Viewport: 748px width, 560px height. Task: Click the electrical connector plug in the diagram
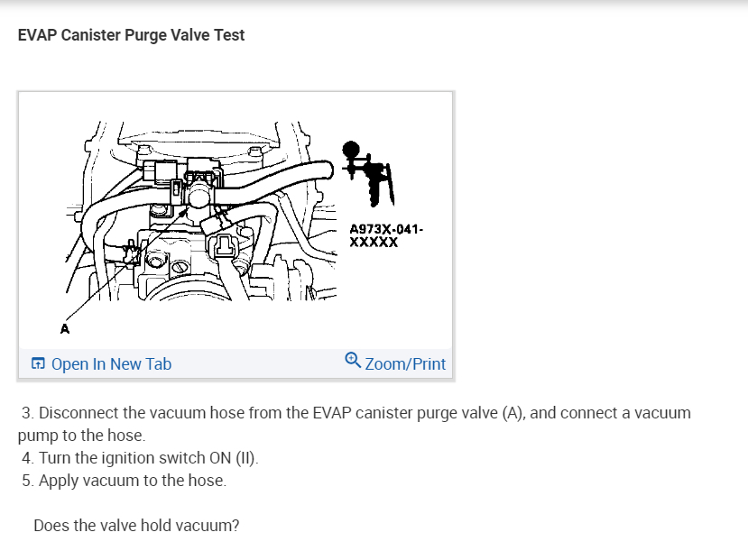222,246
